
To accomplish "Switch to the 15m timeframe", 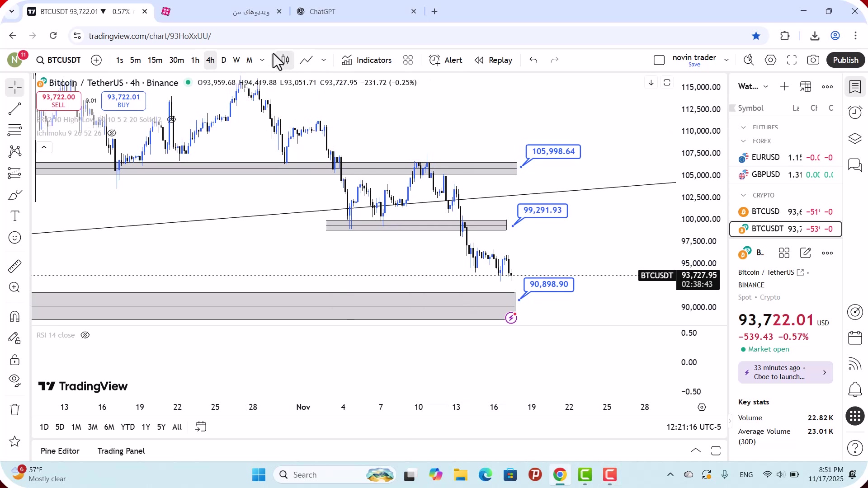I will tap(155, 60).
